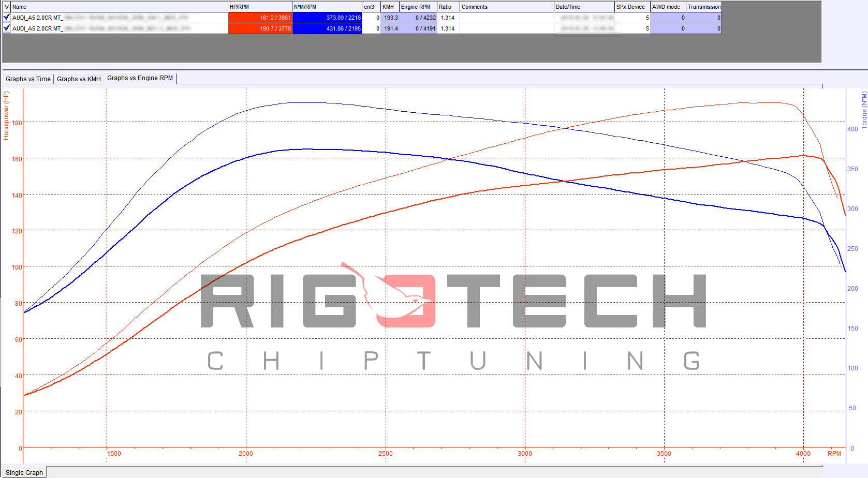The width and height of the screenshot is (868, 478).
Task: Click KMH value 191.4
Action: (x=390, y=28)
